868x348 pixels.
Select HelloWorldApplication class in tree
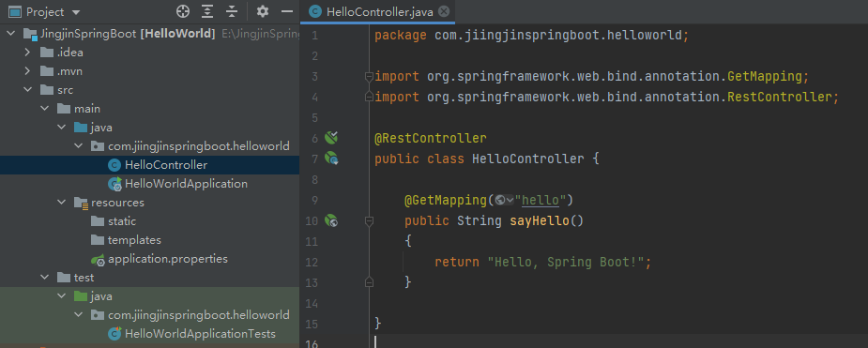coord(186,184)
